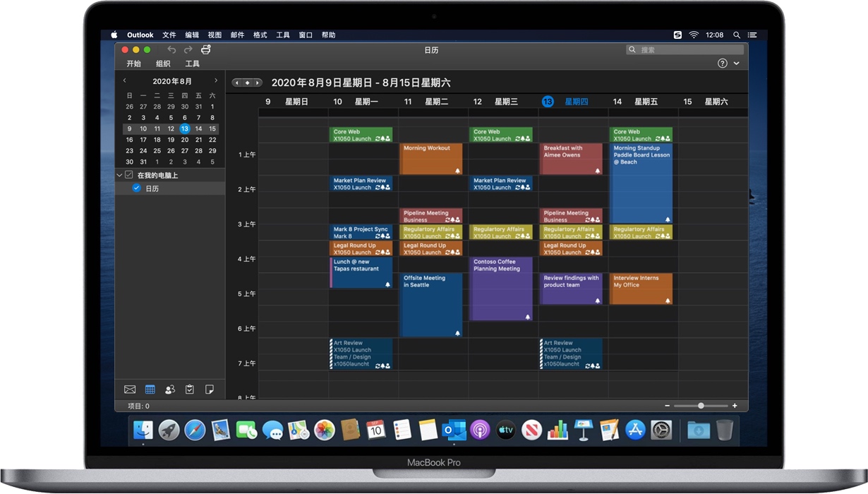Jump to today using the diamond button
The width and height of the screenshot is (868, 494).
click(247, 83)
